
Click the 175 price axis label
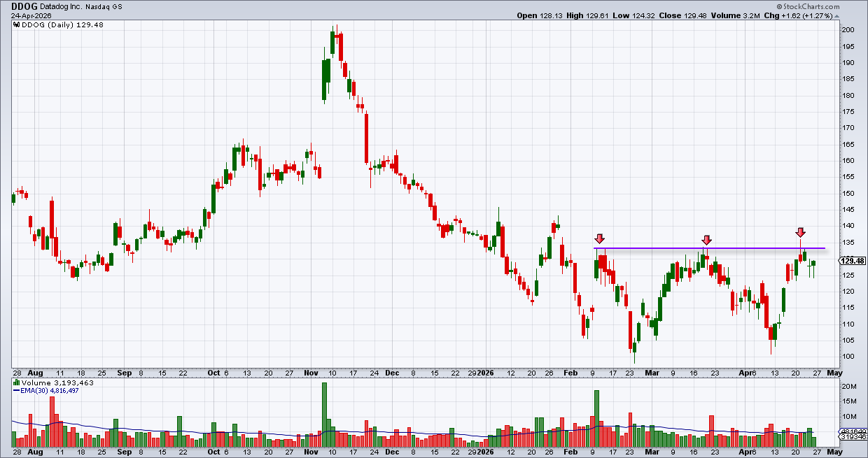coord(848,112)
